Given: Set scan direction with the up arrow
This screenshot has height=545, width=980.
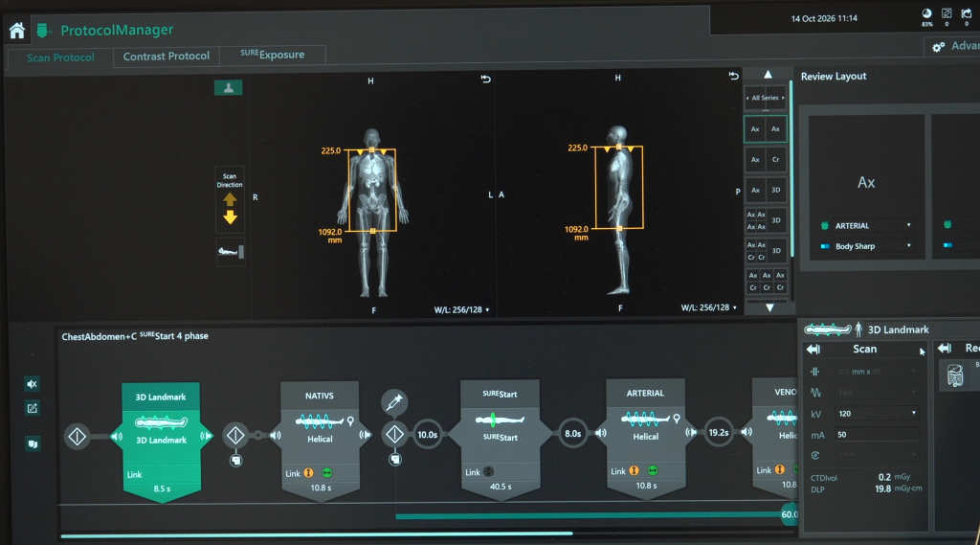Looking at the screenshot, I should click(230, 199).
